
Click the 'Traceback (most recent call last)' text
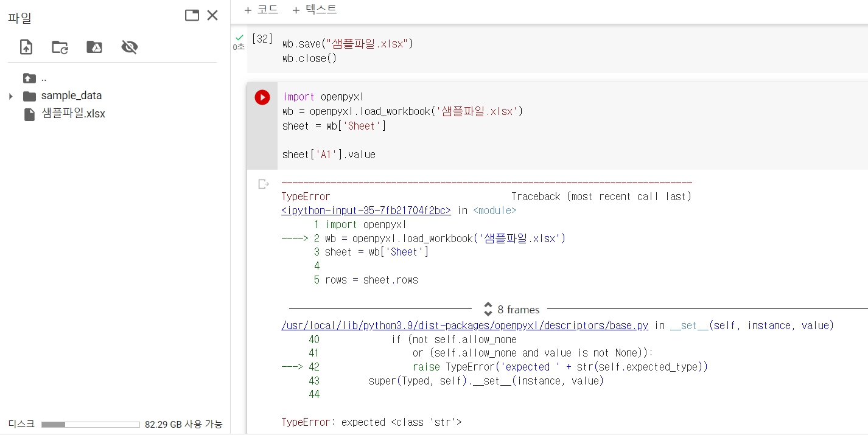(601, 197)
